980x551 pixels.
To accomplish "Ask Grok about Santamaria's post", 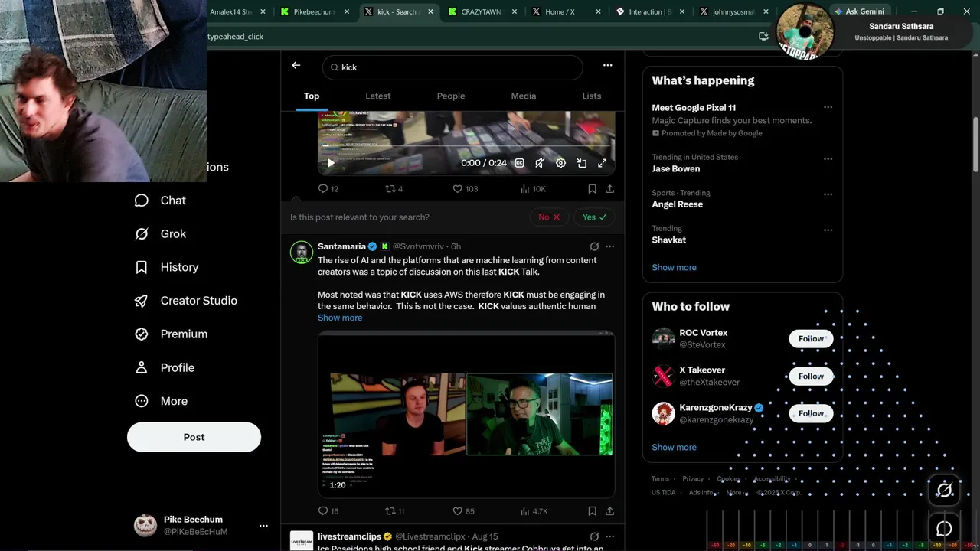I will click(594, 246).
